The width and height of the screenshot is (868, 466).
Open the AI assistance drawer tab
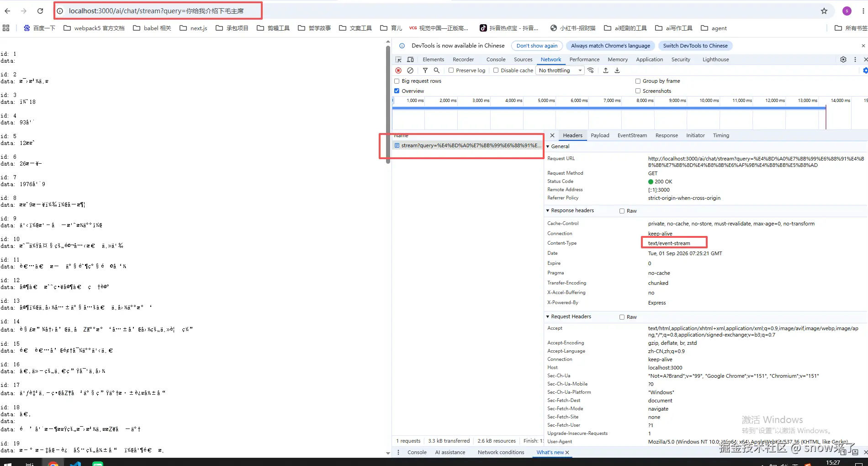pos(450,452)
